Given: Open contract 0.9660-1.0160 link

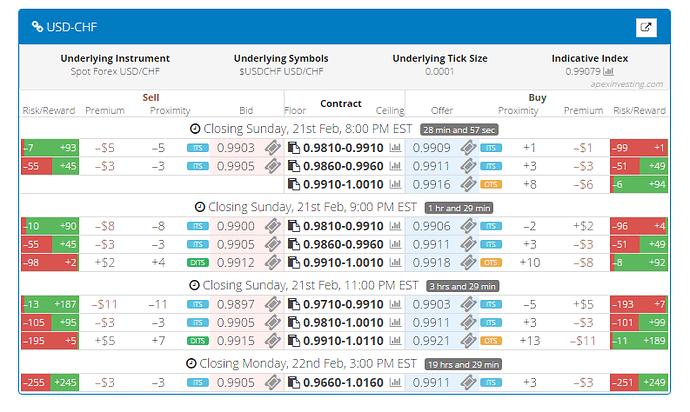Looking at the screenshot, I should [x=343, y=382].
